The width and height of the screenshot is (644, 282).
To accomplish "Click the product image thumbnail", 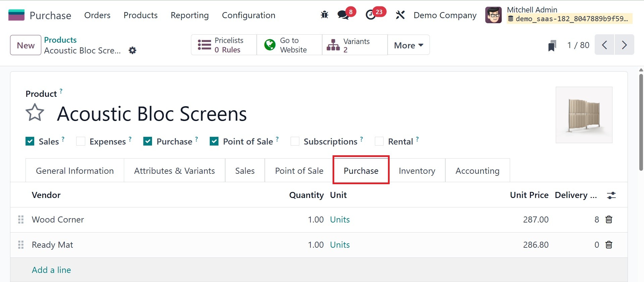I will pyautogui.click(x=584, y=115).
